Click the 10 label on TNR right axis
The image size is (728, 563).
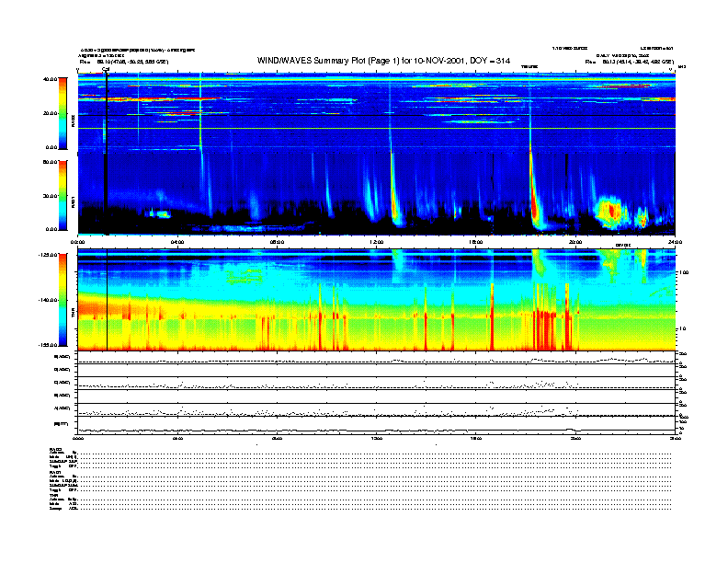tap(682, 329)
